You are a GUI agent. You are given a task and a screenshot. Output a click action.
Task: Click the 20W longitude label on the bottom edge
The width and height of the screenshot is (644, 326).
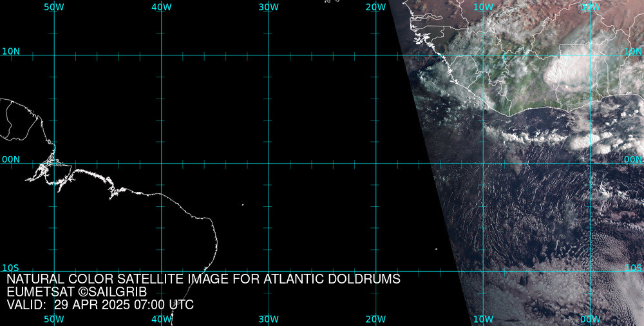(376, 320)
